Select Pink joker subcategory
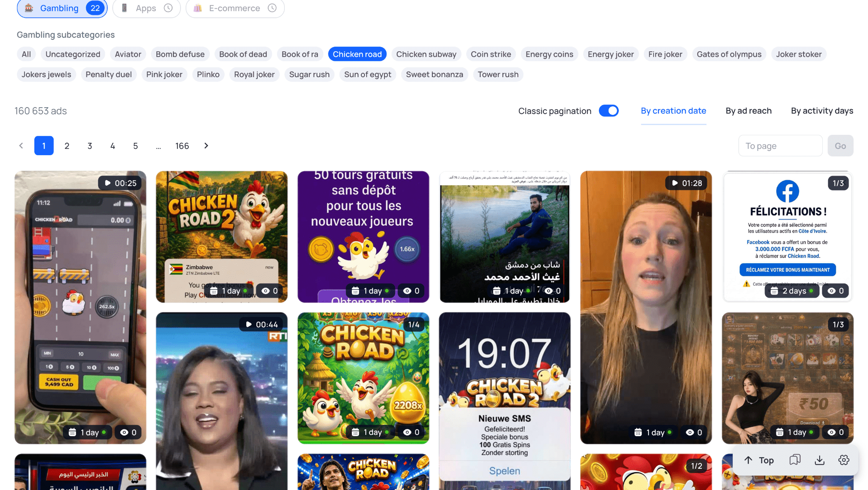 coord(164,75)
